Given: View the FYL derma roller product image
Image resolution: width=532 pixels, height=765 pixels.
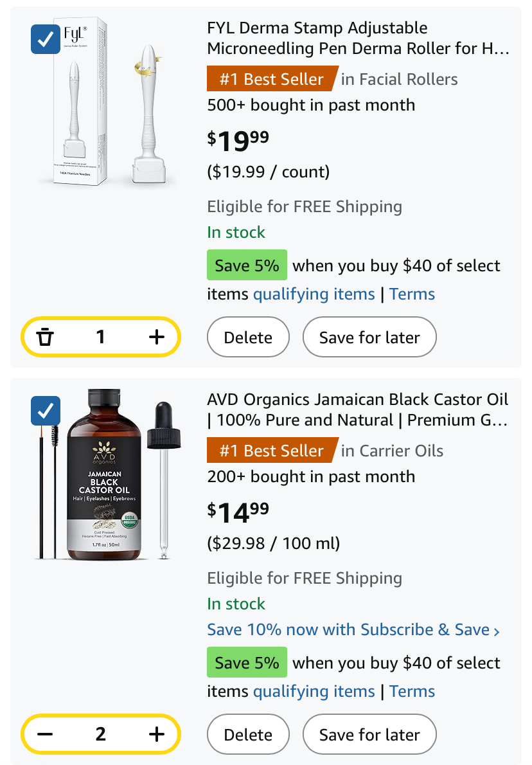Looking at the screenshot, I should pos(107,102).
